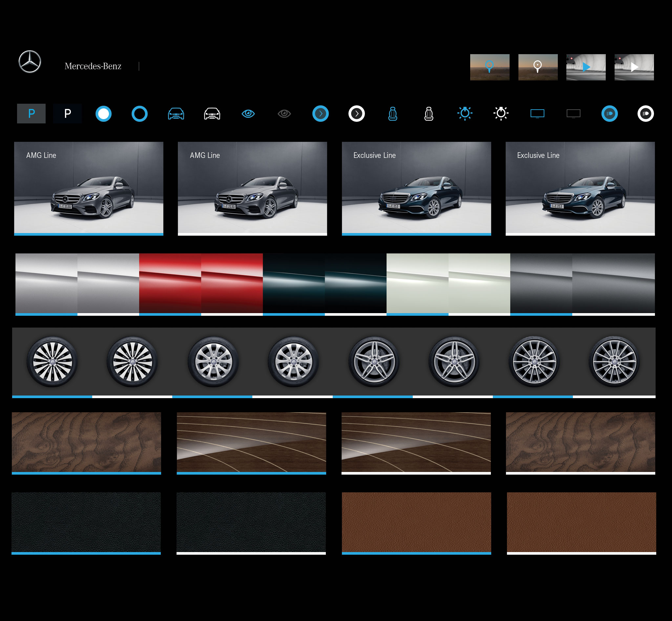Viewport: 672px width, 621px height.
Task: Click the highlighted blue P button
Action: [x=31, y=114]
